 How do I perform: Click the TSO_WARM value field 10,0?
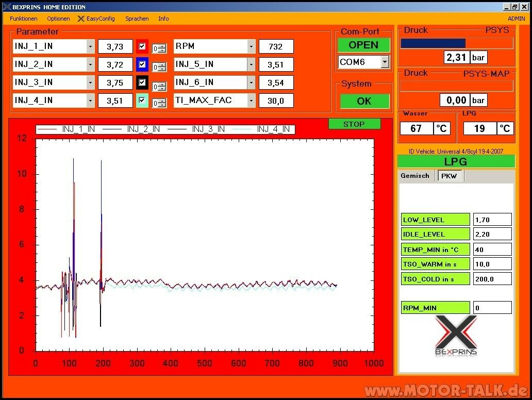coord(492,264)
